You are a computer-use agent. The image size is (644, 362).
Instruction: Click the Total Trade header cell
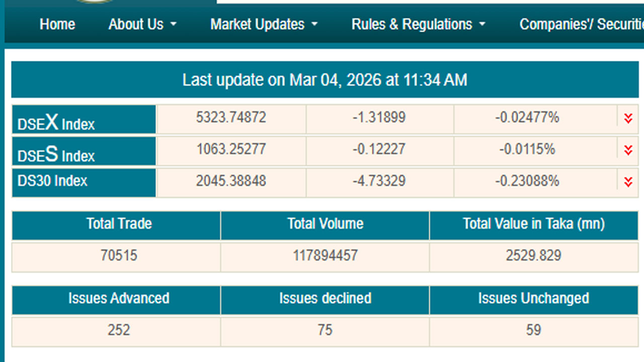coord(119,224)
